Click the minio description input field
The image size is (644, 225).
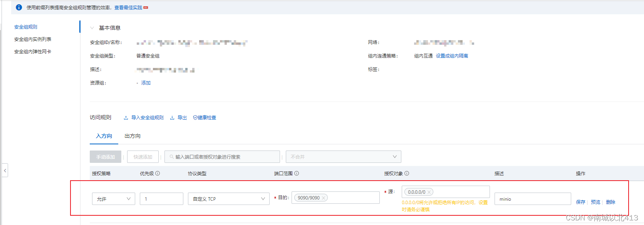(x=532, y=199)
